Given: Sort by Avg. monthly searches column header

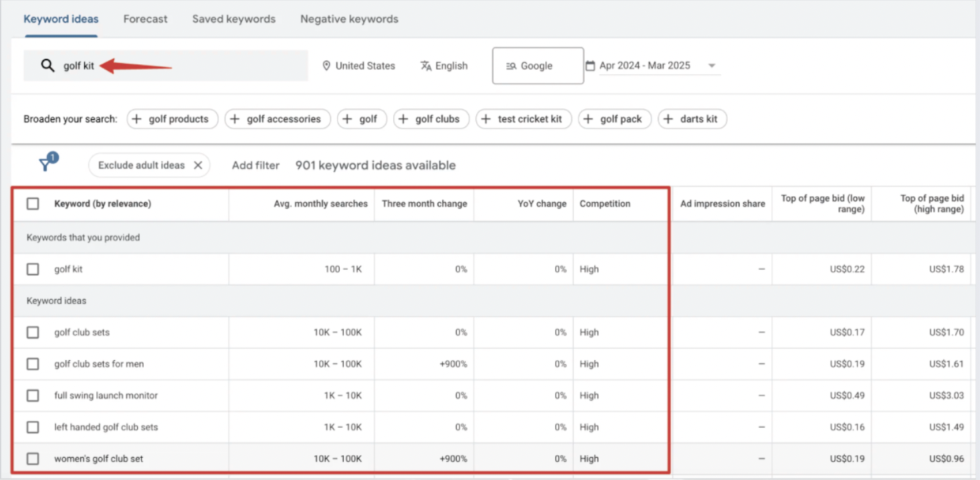Looking at the screenshot, I should coord(320,204).
